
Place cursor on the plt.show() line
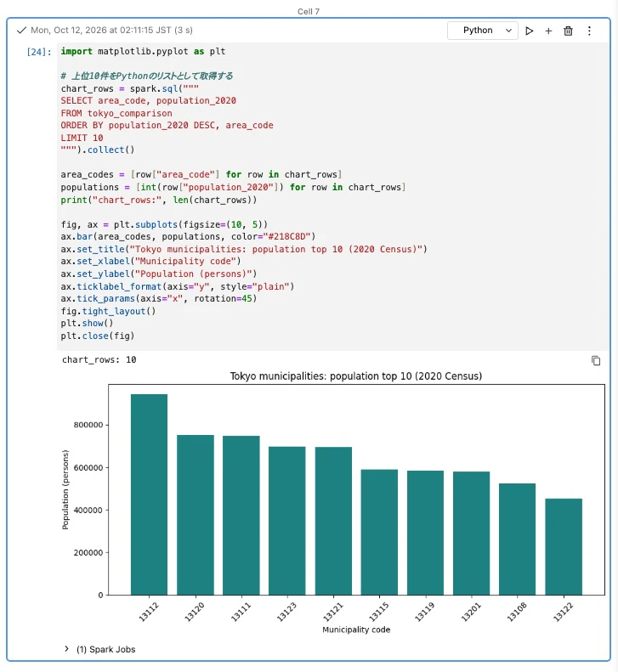(87, 323)
